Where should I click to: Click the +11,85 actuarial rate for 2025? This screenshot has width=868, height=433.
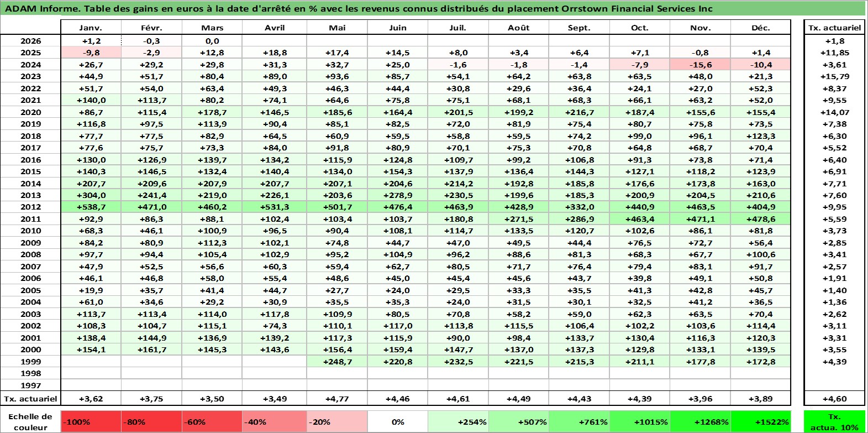pos(834,53)
